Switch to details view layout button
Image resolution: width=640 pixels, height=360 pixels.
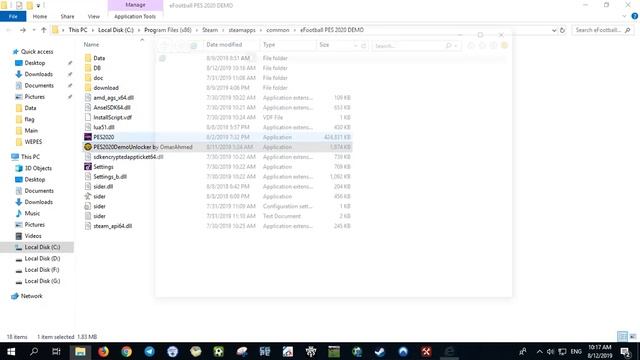click(622, 336)
